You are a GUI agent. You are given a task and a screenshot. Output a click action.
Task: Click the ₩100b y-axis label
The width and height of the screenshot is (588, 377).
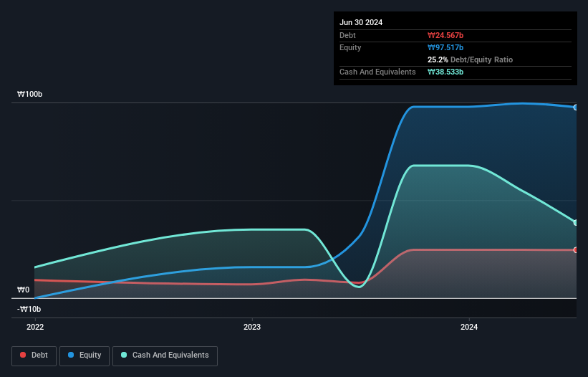pos(29,94)
